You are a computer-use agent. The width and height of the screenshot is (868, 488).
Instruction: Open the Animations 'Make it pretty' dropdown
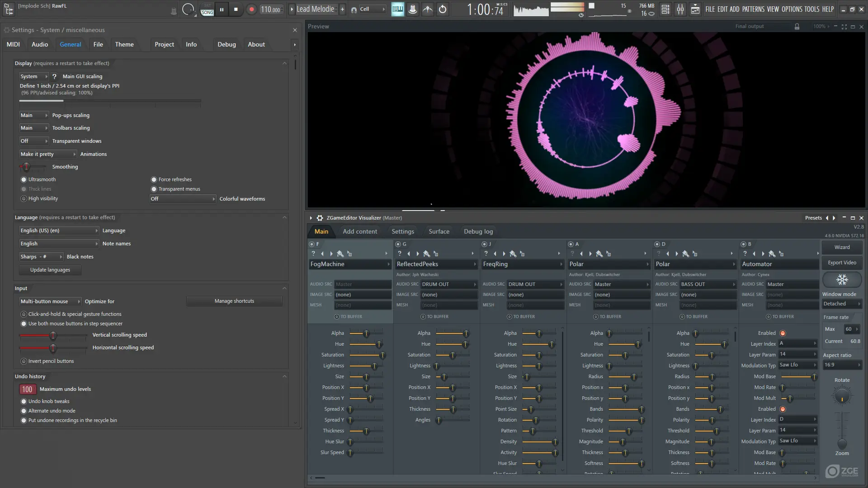click(x=48, y=154)
